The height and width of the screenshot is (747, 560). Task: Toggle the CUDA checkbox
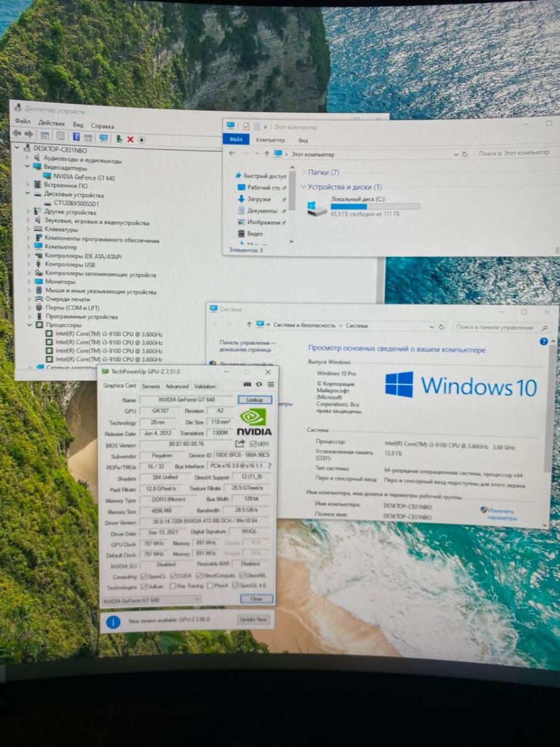172,576
